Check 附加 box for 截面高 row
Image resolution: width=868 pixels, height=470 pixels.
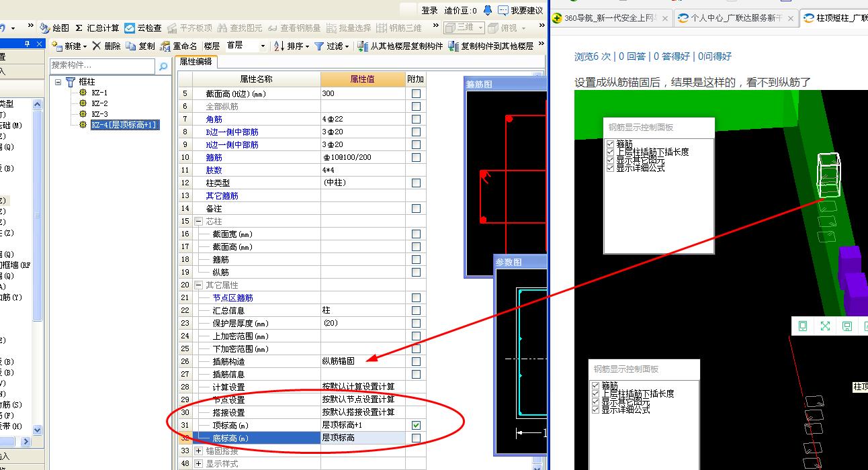click(x=417, y=93)
